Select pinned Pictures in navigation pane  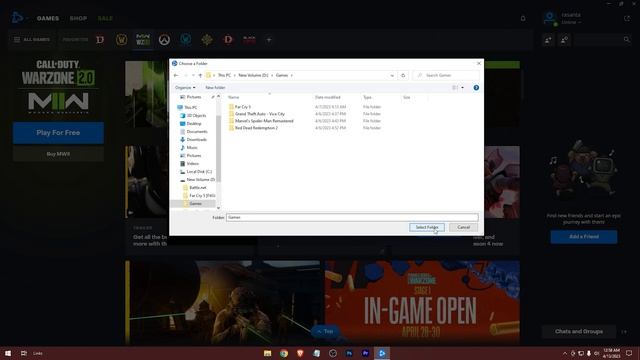click(194, 97)
